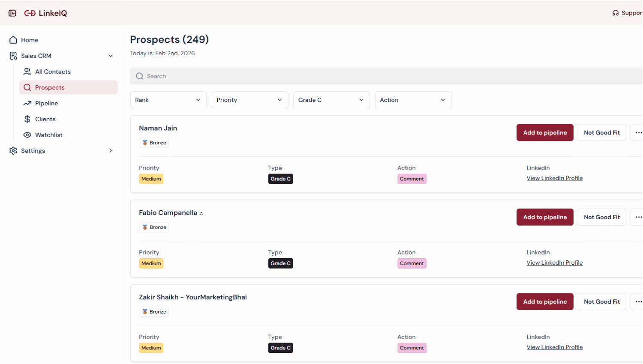Open the Grade C type dropdown

tap(331, 100)
